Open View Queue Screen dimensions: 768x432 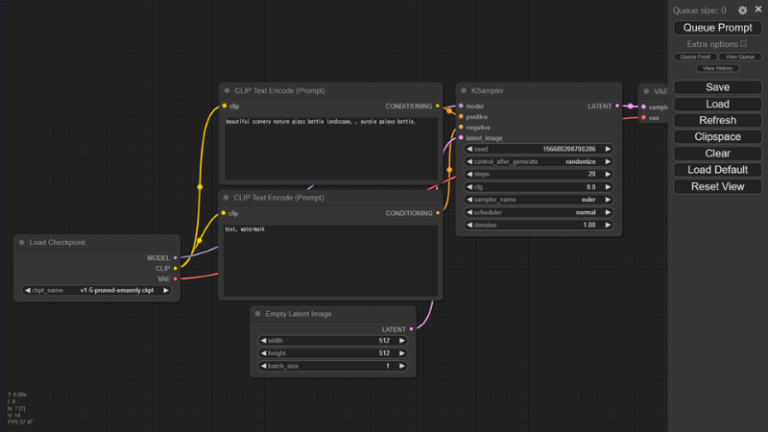point(740,57)
